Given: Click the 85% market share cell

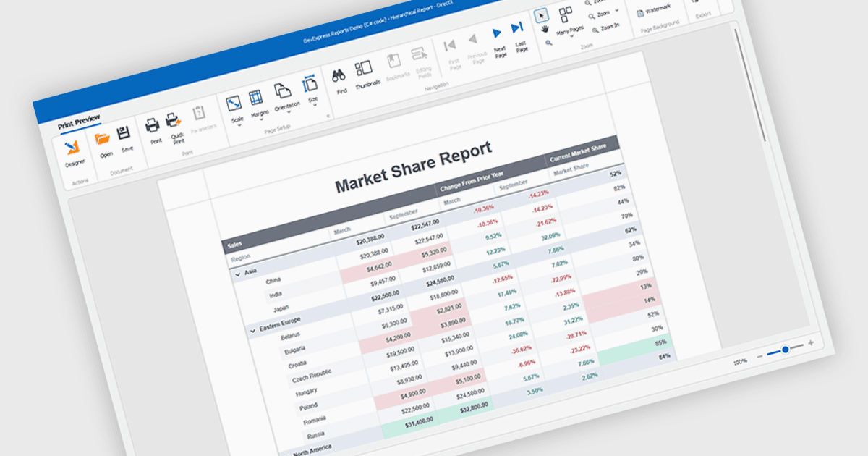Looking at the screenshot, I should coord(660,342).
